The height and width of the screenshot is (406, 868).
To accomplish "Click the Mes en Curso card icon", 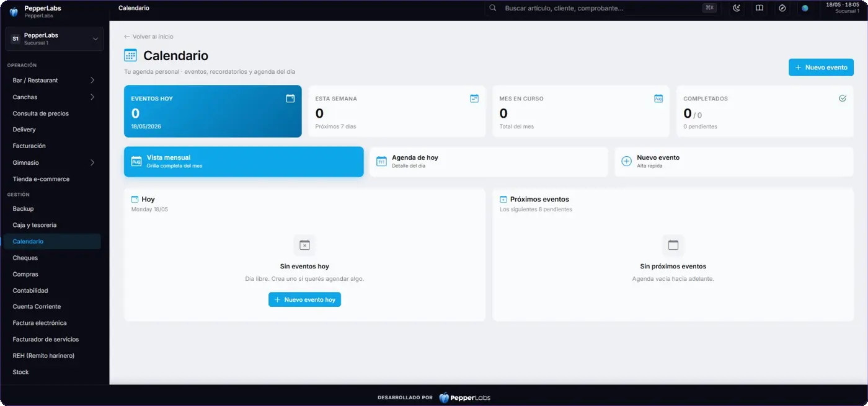I will (x=658, y=98).
